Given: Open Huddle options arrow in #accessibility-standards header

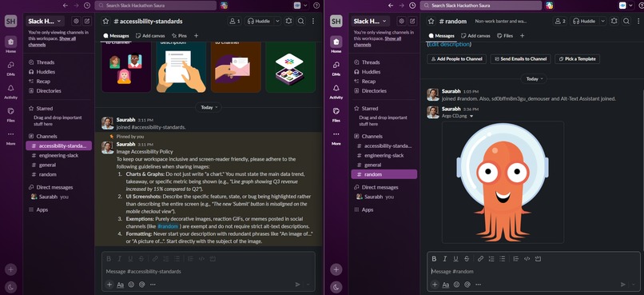Looking at the screenshot, I should [277, 21].
